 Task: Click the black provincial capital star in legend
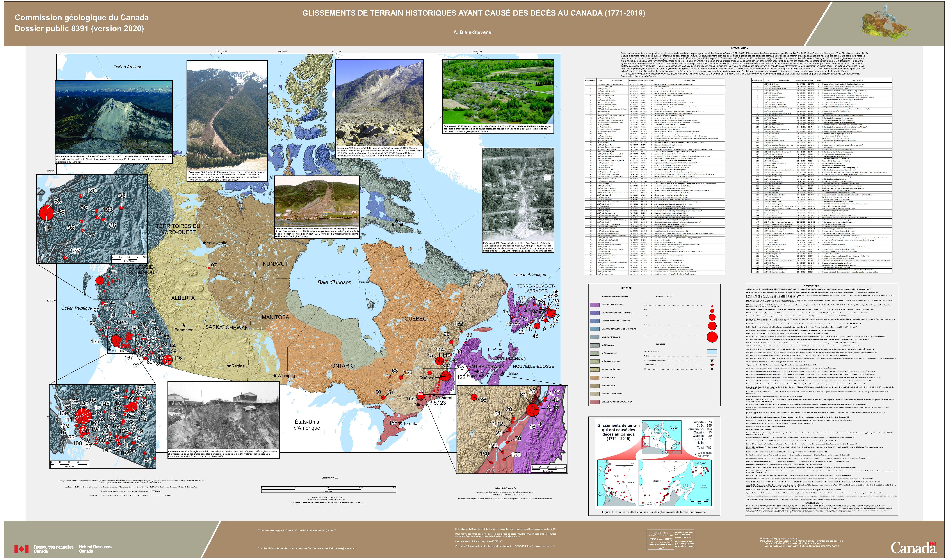712,360
